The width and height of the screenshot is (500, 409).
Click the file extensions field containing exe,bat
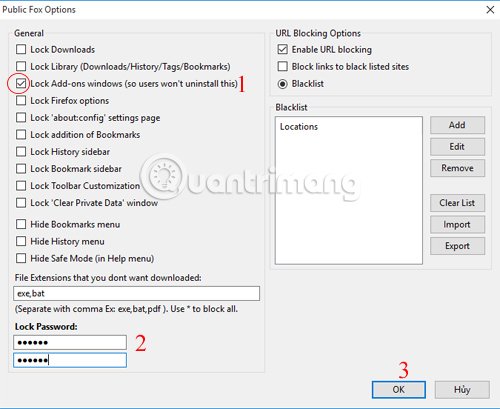pyautogui.click(x=136, y=293)
